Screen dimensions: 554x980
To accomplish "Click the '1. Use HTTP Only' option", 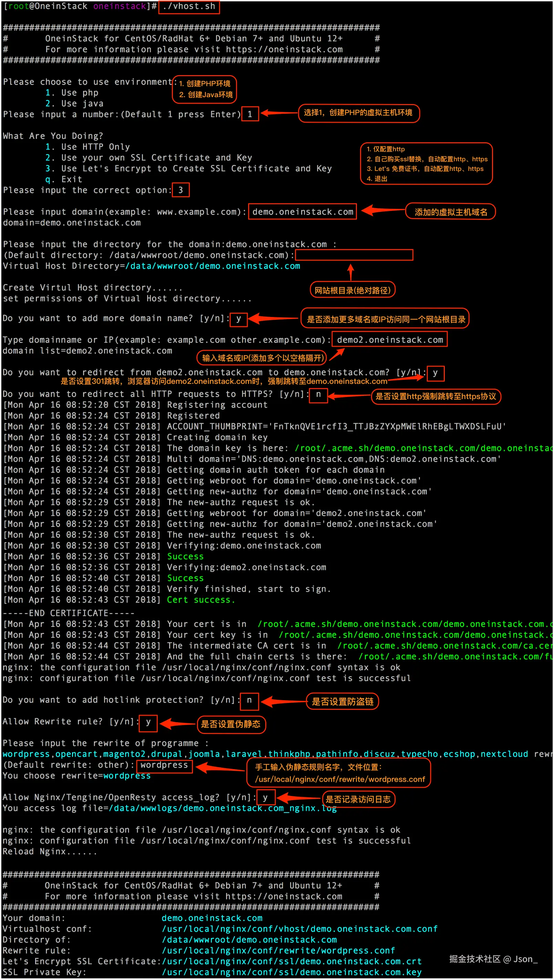I will (88, 147).
